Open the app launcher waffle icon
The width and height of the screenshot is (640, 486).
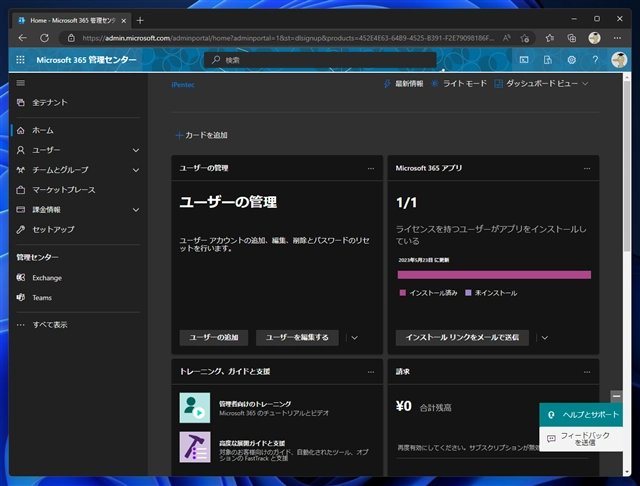pyautogui.click(x=20, y=60)
